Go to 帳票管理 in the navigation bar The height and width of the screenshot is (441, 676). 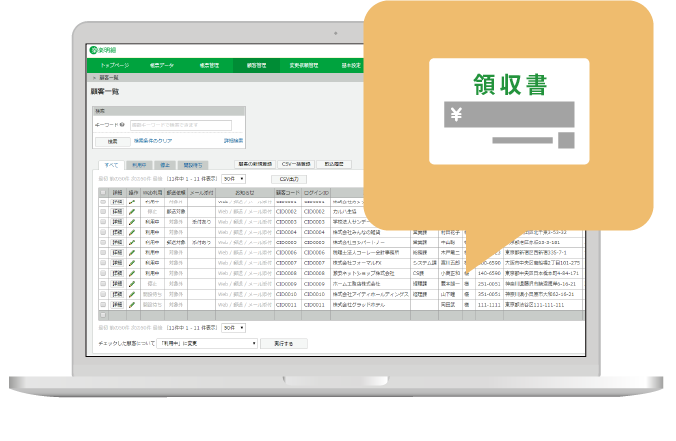point(209,66)
